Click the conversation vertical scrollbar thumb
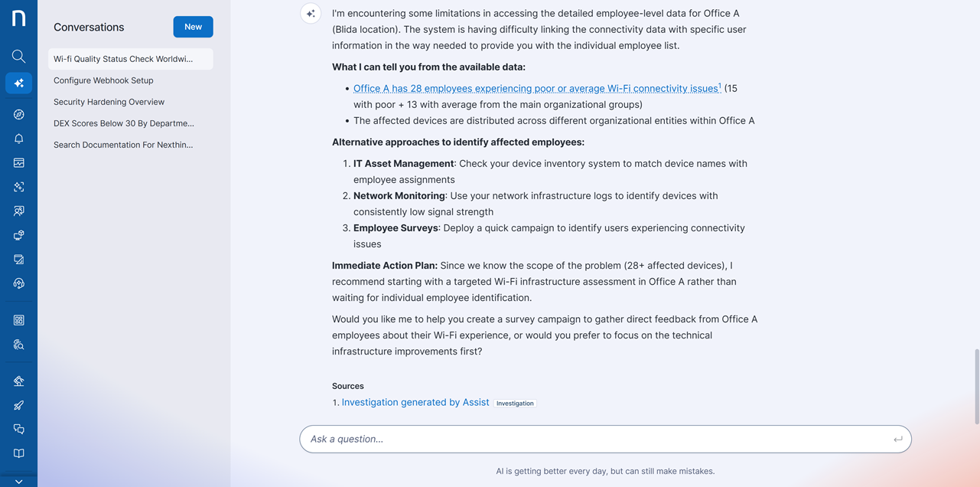980x487 pixels. (x=976, y=386)
